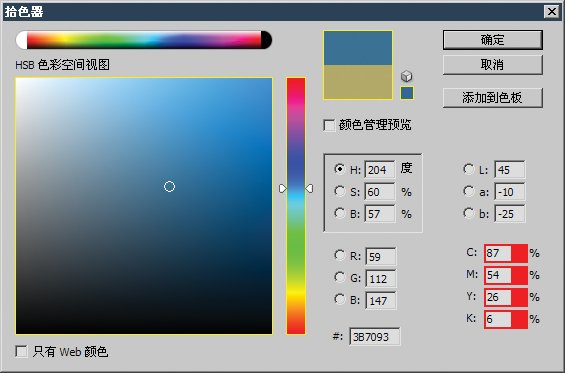The height and width of the screenshot is (373, 565).
Task: Click the hue slider right arrow handle
Action: point(309,188)
